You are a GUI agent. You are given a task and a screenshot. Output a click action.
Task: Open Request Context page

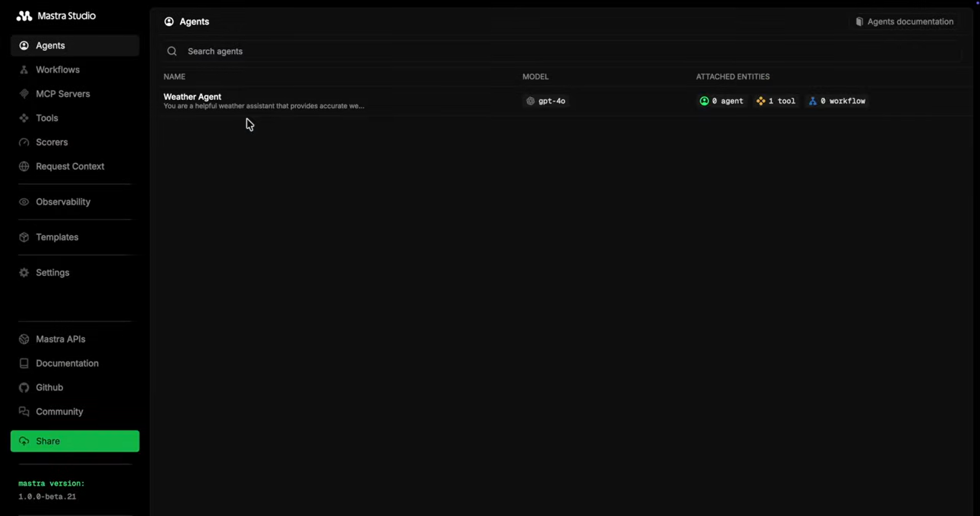[x=75, y=166]
